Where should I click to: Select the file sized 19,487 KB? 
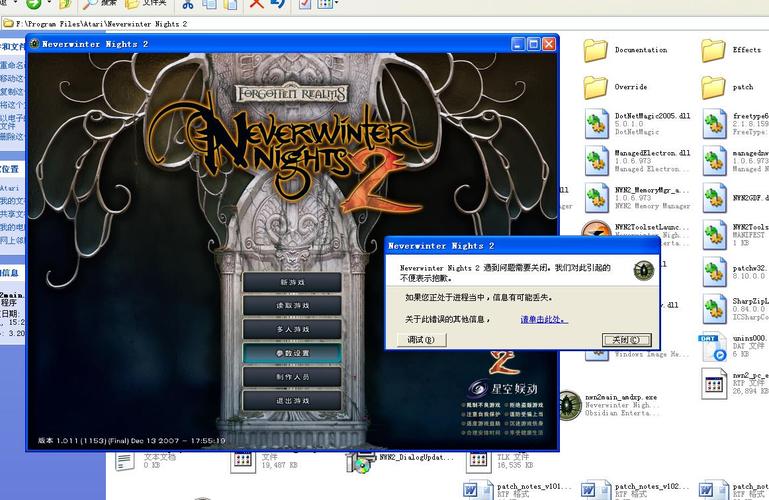coord(265,462)
